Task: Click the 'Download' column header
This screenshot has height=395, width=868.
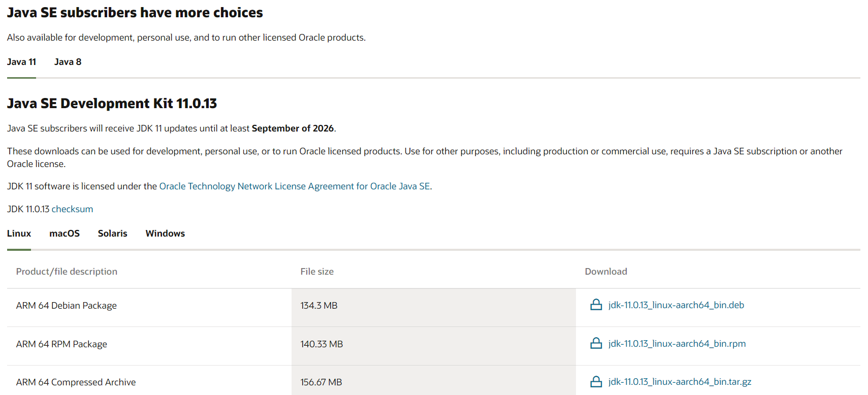Action: [x=606, y=272]
